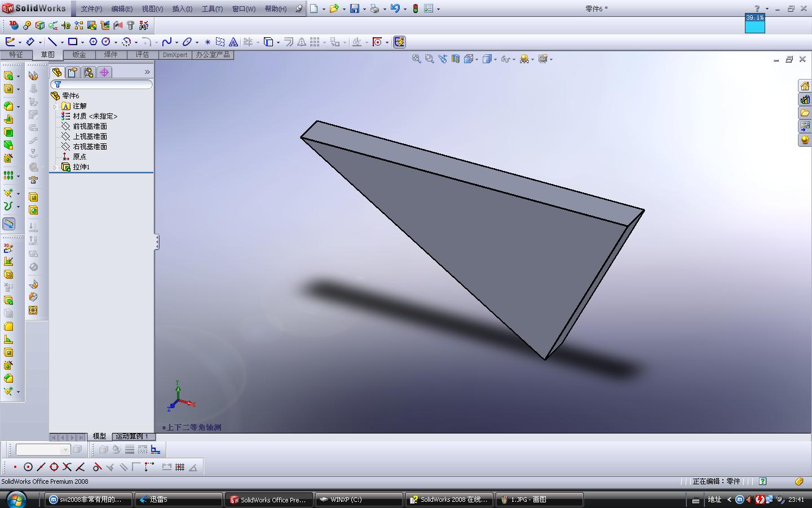The width and height of the screenshot is (812, 508).
Task: Expand the 注解 tree node
Action: click(55, 106)
